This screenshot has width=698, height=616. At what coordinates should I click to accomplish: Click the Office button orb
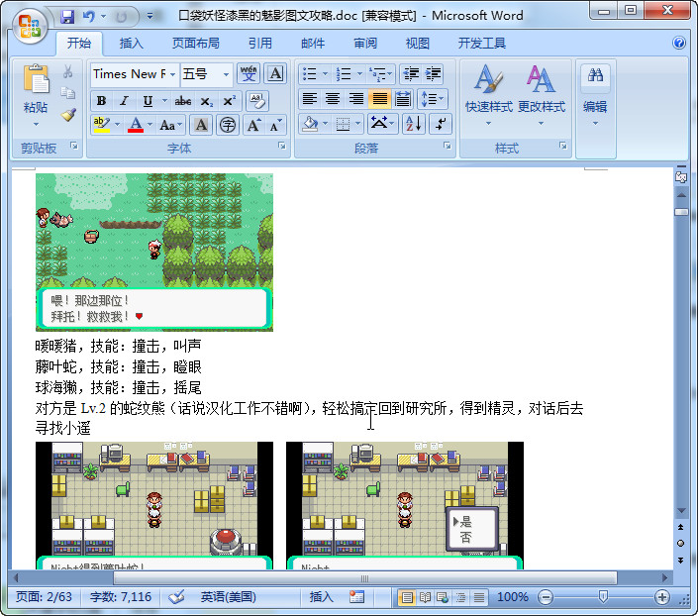click(30, 26)
